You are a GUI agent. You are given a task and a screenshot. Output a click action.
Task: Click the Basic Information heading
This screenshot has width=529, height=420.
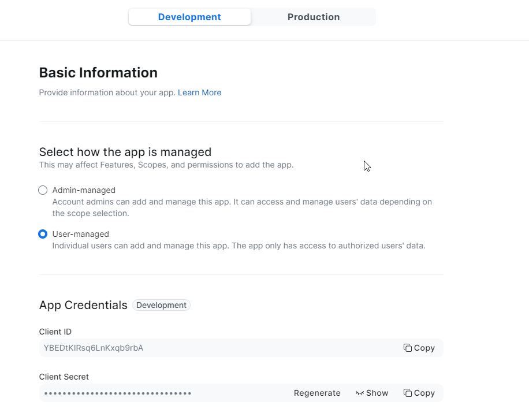[x=98, y=73]
